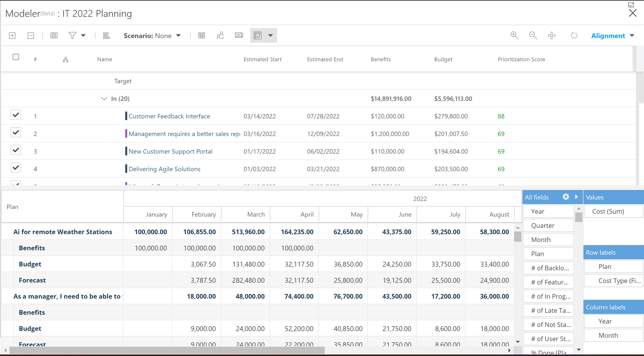Click the zoom in magnifier
This screenshot has width=644, height=356.
click(514, 35)
